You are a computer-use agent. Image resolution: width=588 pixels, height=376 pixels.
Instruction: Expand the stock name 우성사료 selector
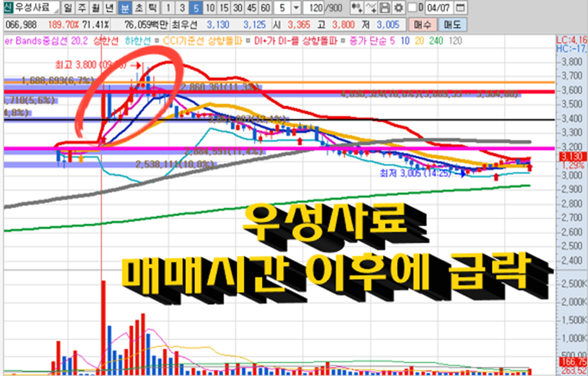tap(56, 10)
